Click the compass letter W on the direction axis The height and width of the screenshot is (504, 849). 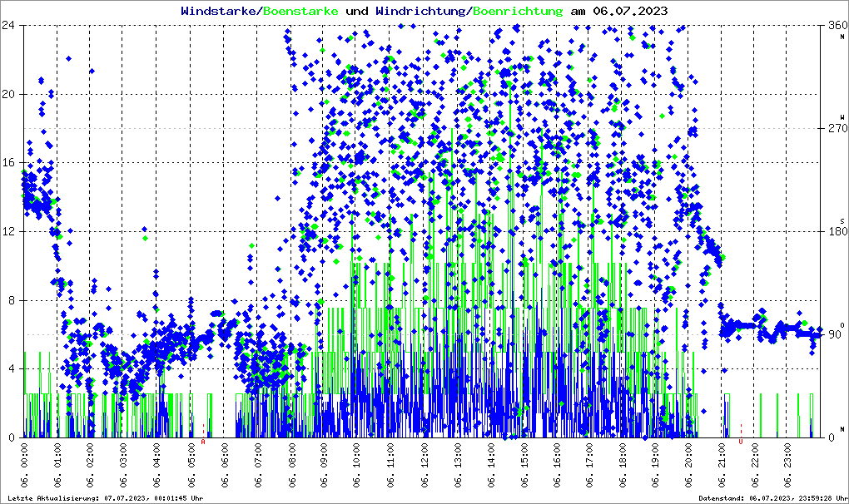(x=842, y=117)
